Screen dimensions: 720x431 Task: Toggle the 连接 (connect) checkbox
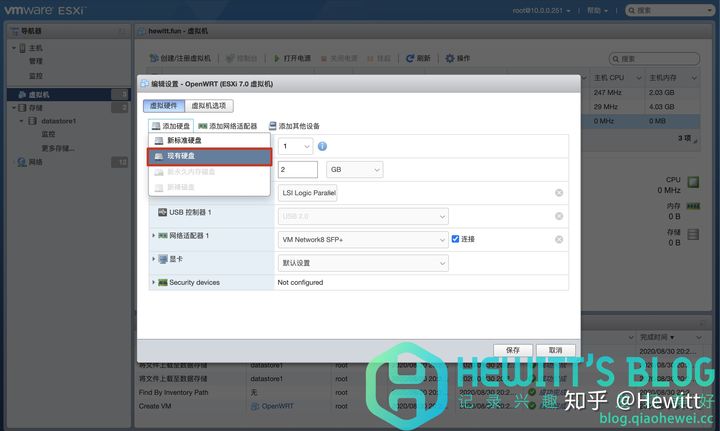coord(455,239)
